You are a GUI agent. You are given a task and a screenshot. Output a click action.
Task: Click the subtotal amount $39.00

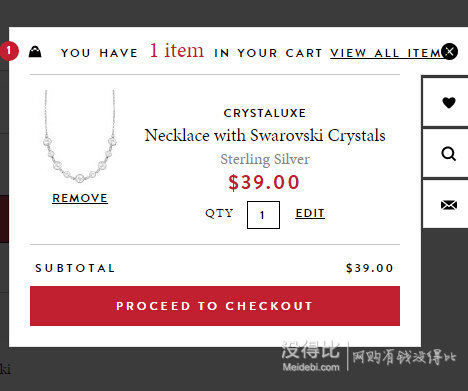tap(370, 268)
